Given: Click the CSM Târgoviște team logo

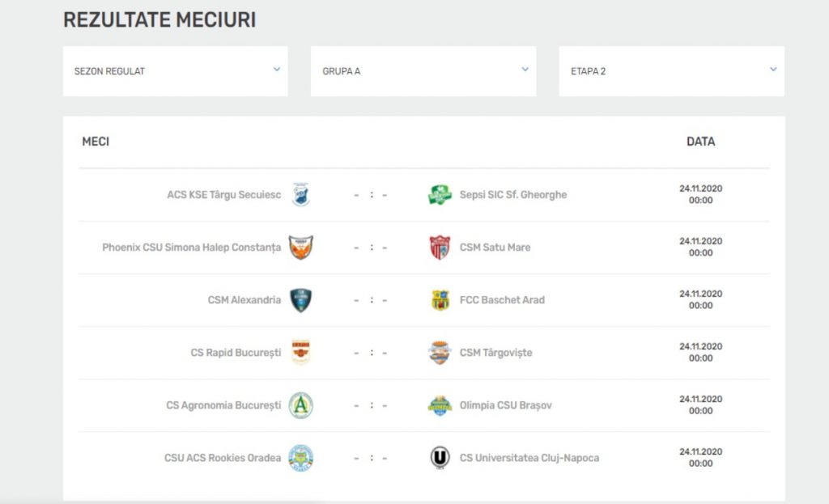Looking at the screenshot, I should [x=440, y=353].
